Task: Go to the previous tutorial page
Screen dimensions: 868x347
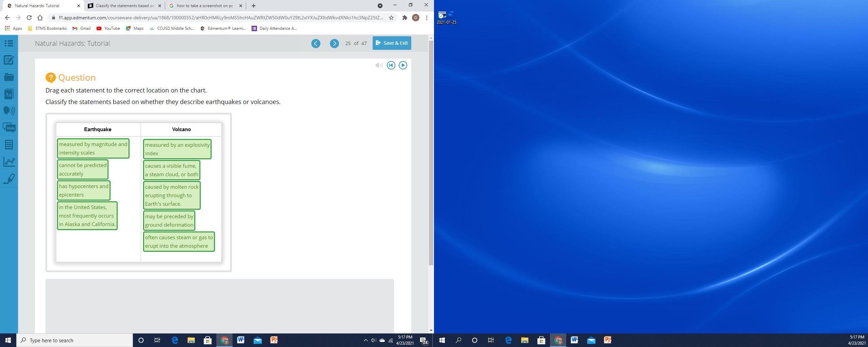Action: (x=316, y=43)
